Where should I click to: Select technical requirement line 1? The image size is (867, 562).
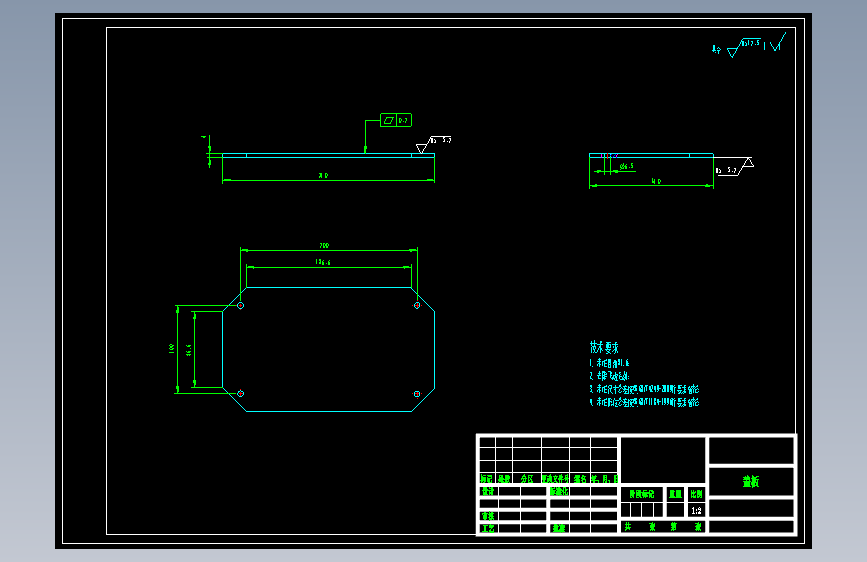pyautogui.click(x=609, y=363)
